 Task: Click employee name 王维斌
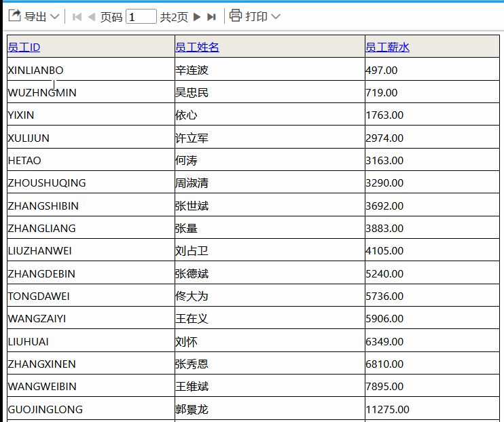[192, 386]
